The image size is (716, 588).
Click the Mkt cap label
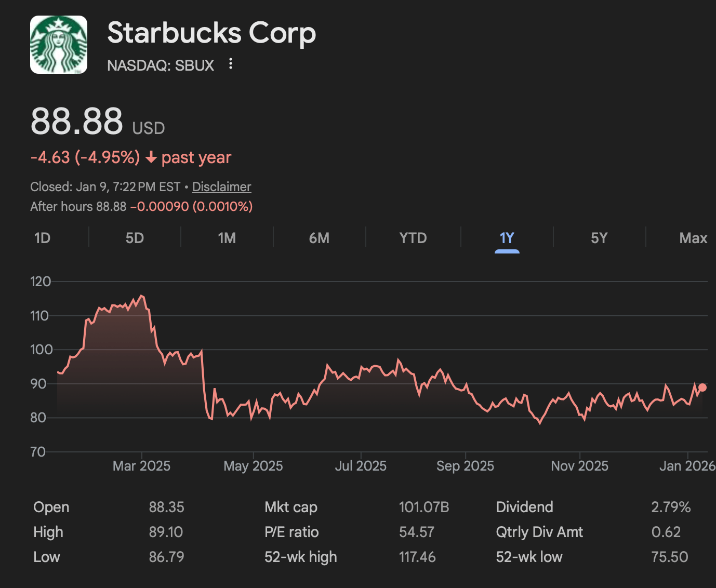pyautogui.click(x=291, y=507)
